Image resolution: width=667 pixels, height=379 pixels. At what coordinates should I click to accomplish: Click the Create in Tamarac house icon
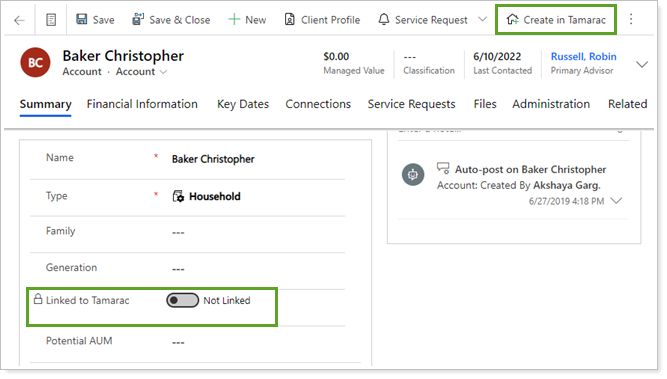(x=513, y=19)
